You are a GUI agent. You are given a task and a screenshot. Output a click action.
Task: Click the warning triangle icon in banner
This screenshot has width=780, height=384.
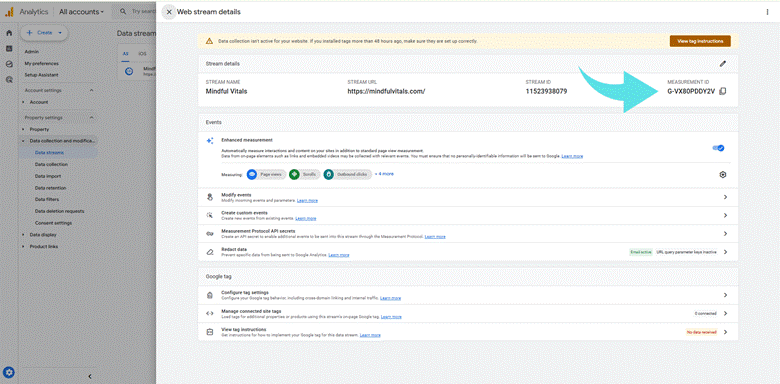209,41
